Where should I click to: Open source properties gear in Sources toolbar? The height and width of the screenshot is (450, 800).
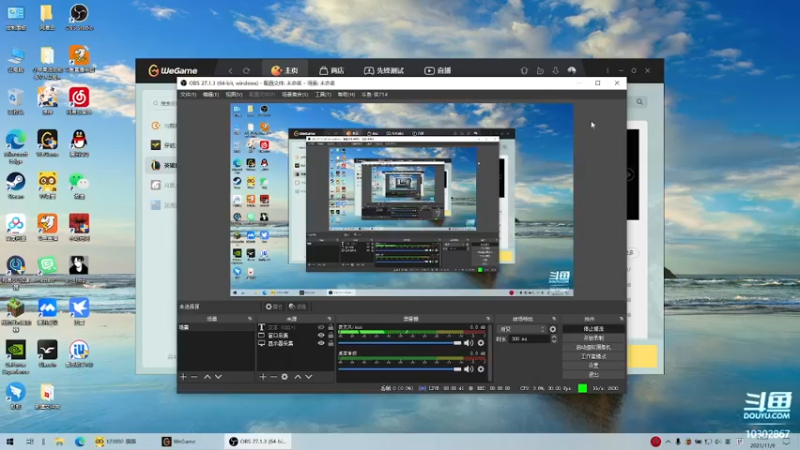285,377
